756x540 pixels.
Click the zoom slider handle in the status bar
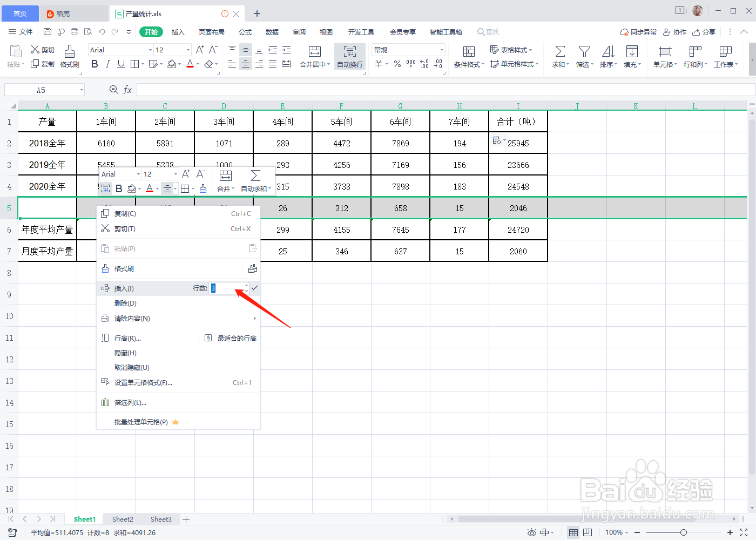pos(684,532)
